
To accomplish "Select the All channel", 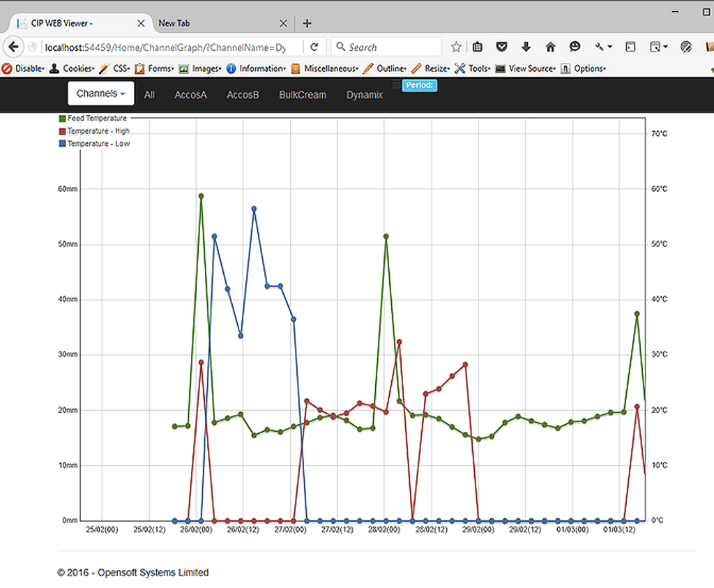I will (149, 95).
